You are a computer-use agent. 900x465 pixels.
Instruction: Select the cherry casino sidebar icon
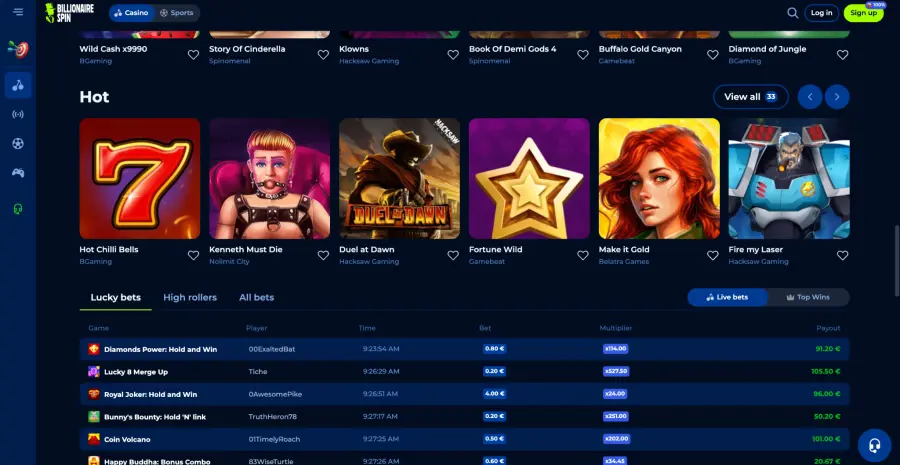pos(18,86)
